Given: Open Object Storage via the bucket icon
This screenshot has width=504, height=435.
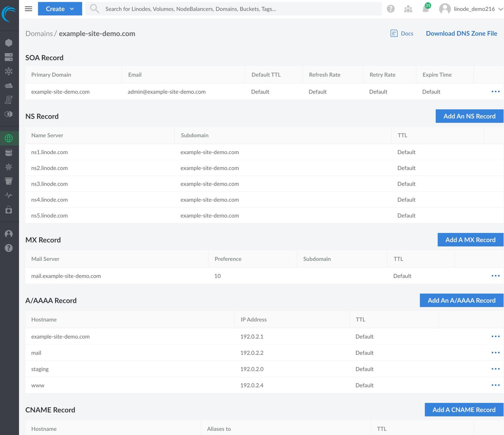Looking at the screenshot, I should [9, 181].
